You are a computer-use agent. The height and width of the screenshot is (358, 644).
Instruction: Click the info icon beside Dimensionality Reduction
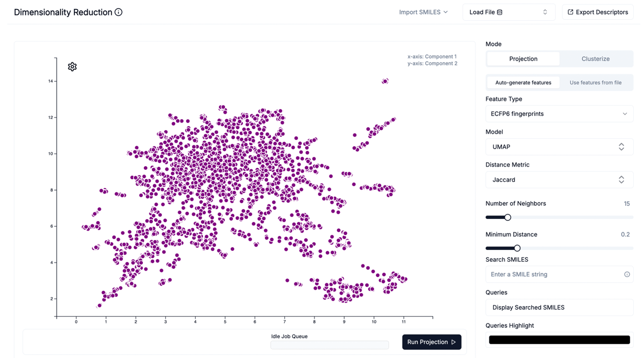(117, 12)
